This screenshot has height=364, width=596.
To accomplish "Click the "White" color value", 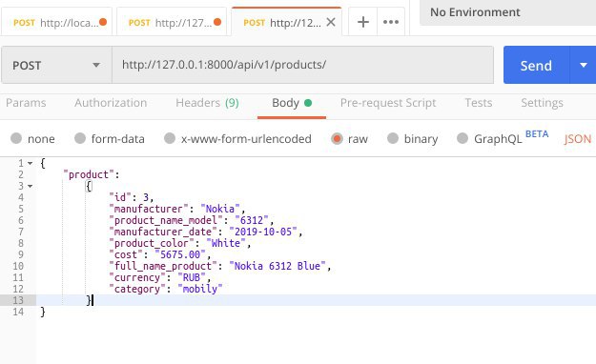I will (x=226, y=243).
